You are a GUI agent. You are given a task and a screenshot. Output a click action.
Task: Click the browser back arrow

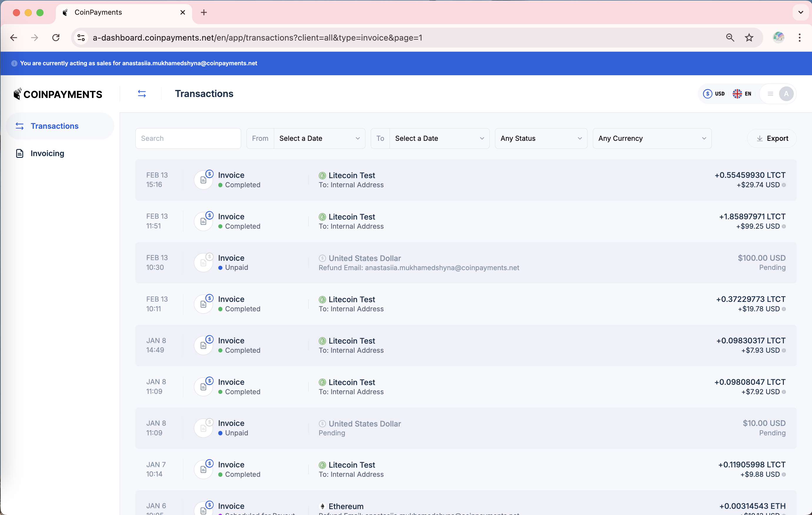coord(14,37)
